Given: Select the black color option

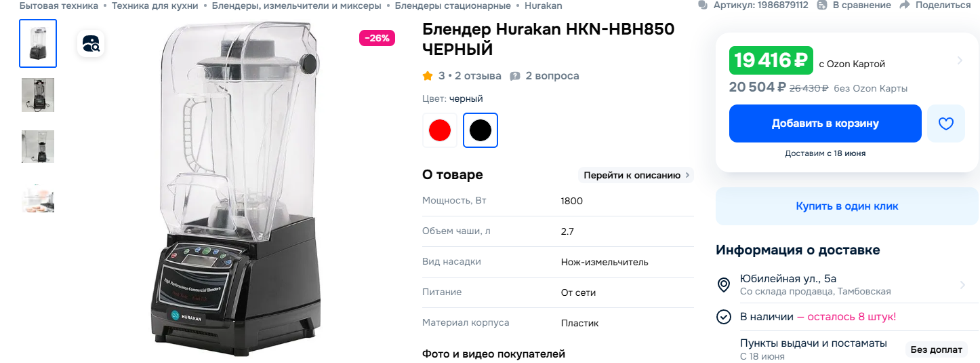Looking at the screenshot, I should click(481, 130).
